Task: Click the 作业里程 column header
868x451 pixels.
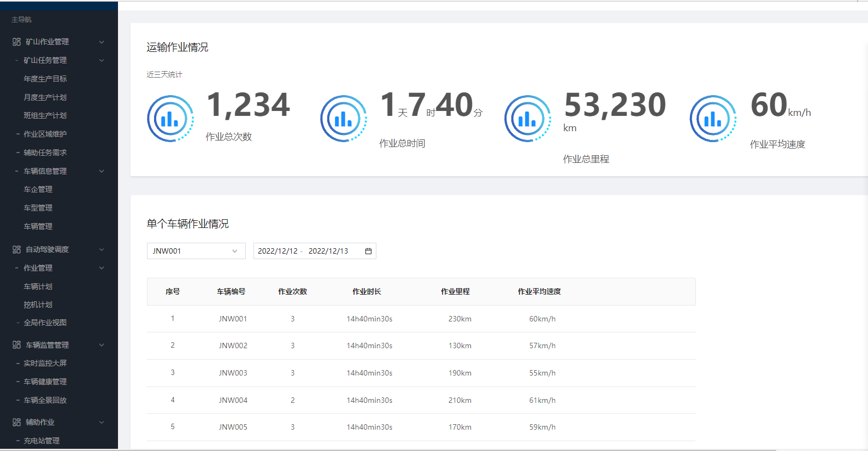Action: pos(456,291)
